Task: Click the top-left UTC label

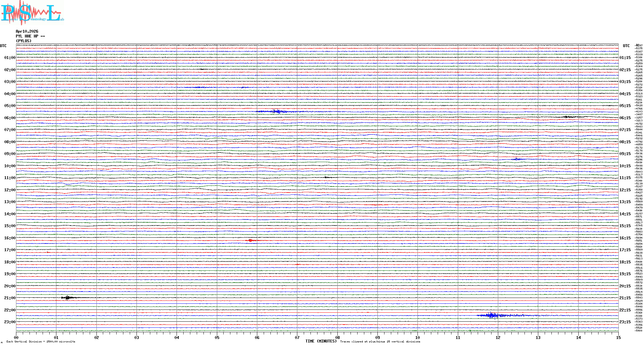Action: pos(3,46)
